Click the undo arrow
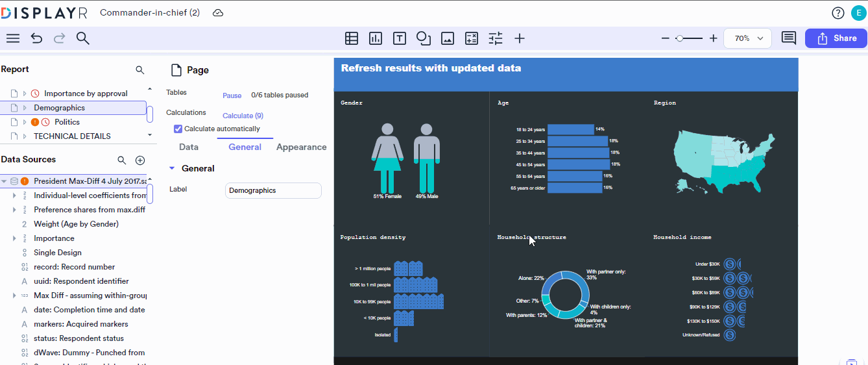Screen dimensions: 868x365 pyautogui.click(x=36, y=38)
